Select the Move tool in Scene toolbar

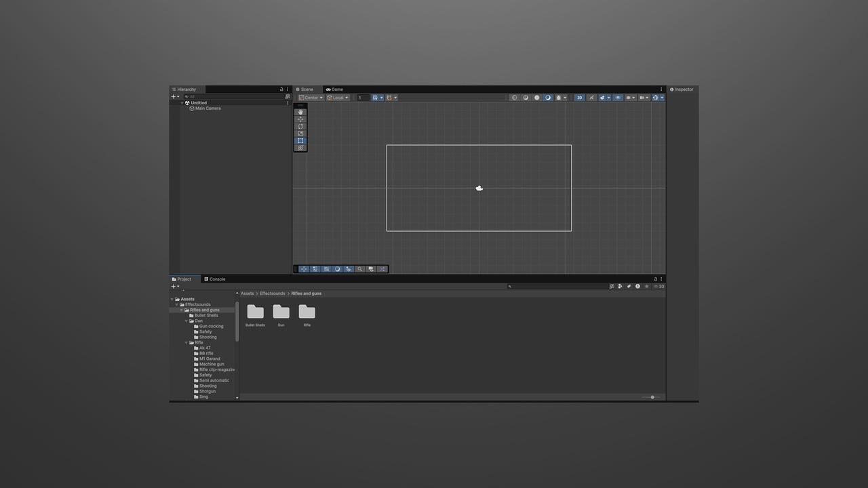[x=300, y=119]
